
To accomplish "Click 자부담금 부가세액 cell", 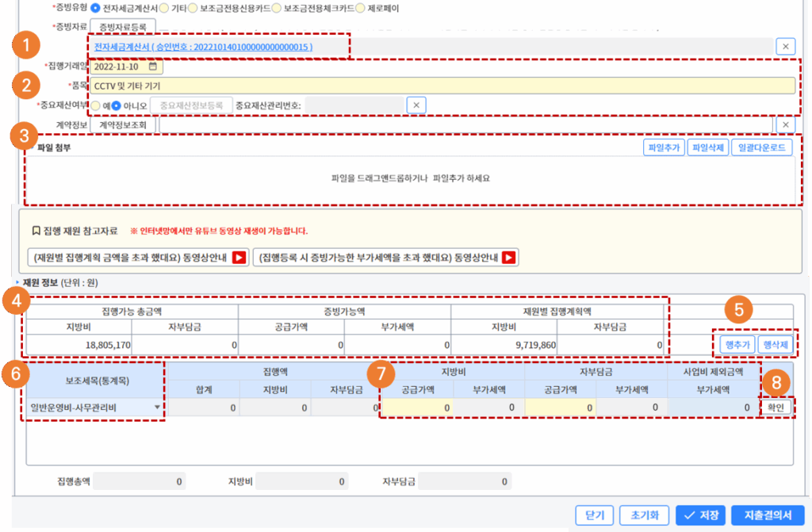I will 632,408.
